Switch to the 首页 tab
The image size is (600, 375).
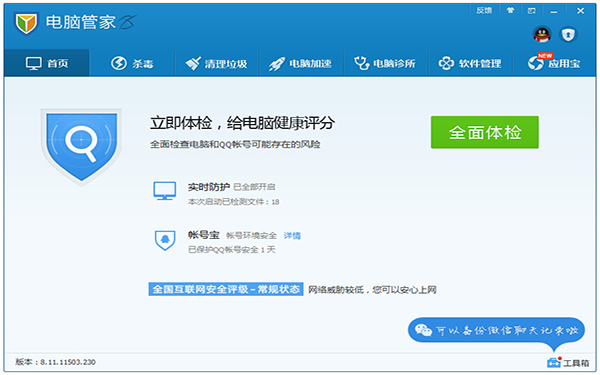[x=47, y=63]
